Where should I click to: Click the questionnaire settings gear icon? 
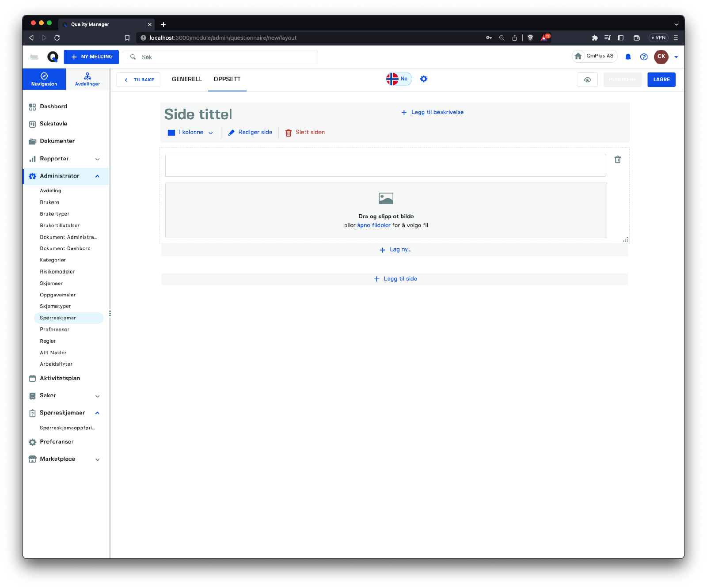pos(424,79)
